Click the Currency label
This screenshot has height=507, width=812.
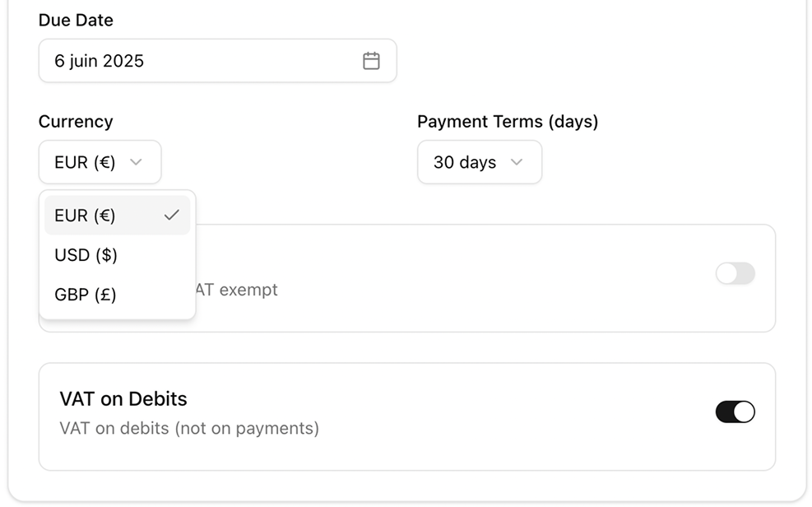pos(76,122)
